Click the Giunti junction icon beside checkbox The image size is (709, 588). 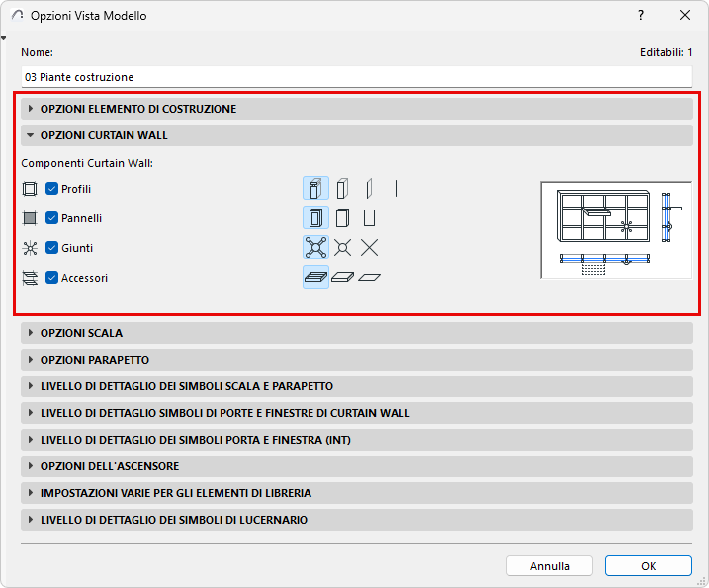(x=30, y=248)
